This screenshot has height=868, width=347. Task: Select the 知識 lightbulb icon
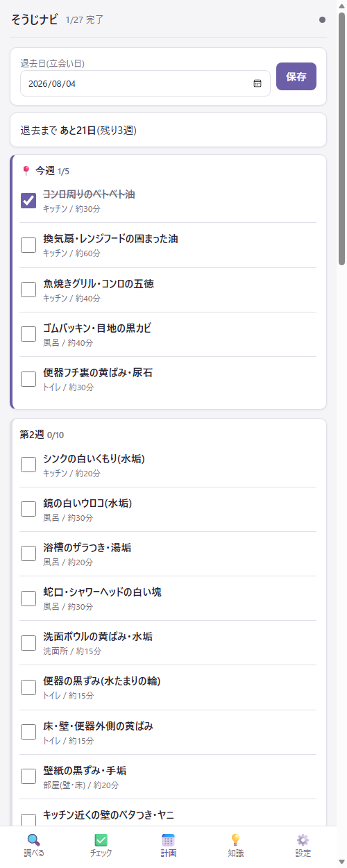(235, 840)
